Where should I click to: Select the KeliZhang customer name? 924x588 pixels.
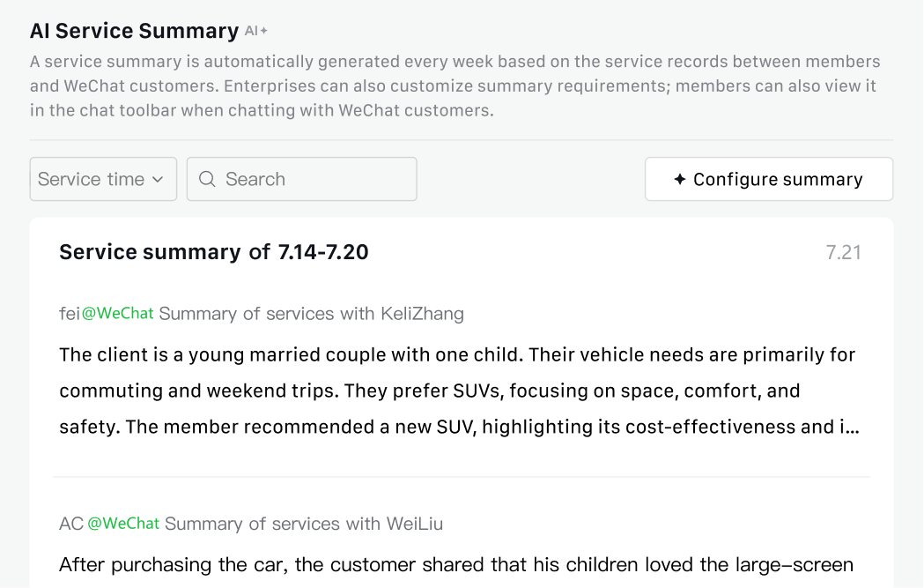click(422, 314)
